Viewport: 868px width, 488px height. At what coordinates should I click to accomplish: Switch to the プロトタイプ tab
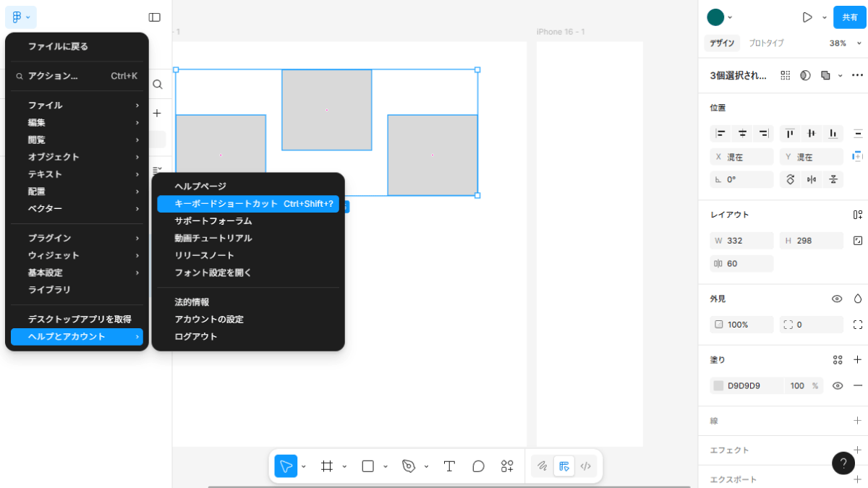[766, 43]
